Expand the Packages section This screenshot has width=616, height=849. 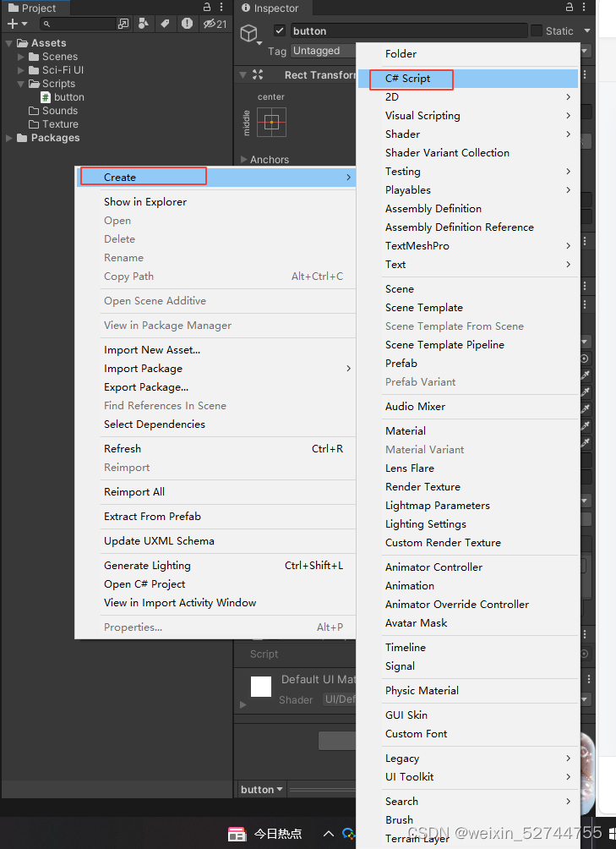coord(10,137)
